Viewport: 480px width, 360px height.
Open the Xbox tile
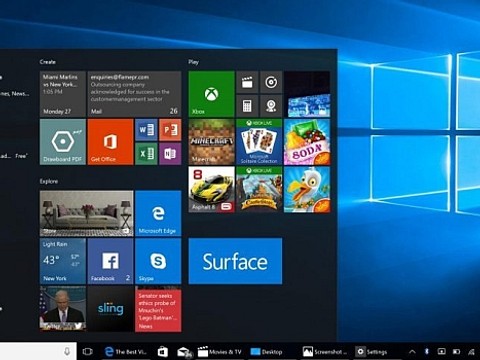(211, 94)
